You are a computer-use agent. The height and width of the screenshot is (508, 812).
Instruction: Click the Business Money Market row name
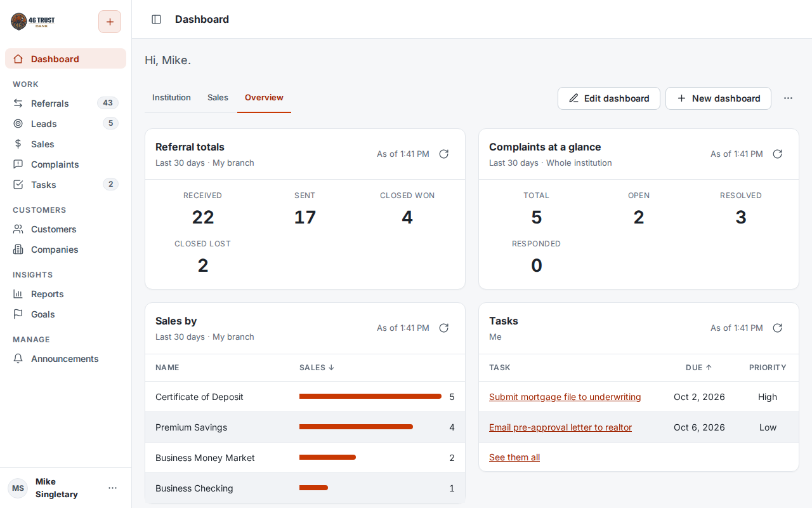point(205,458)
